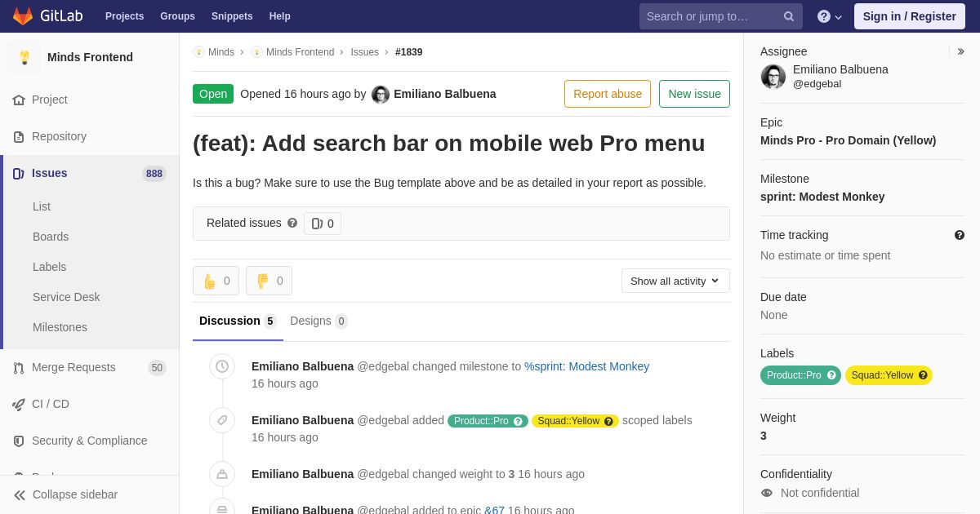Open the Boards submenu item
The width and height of the screenshot is (980, 514).
coord(51,237)
